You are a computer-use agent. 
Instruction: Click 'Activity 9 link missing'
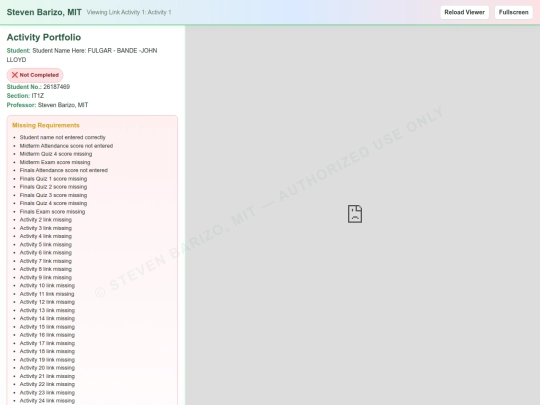point(46,278)
